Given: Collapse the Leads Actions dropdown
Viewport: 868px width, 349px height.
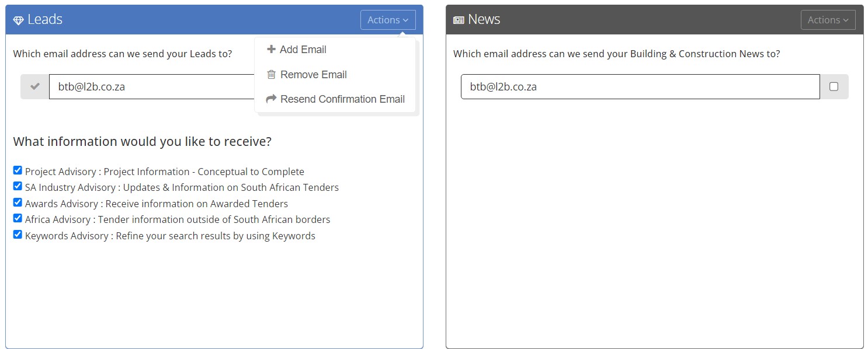Looking at the screenshot, I should (x=388, y=20).
